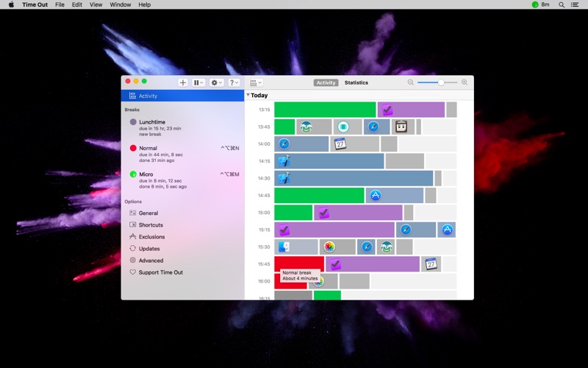Open the View menu
This screenshot has height=368, width=588.
[x=96, y=4]
